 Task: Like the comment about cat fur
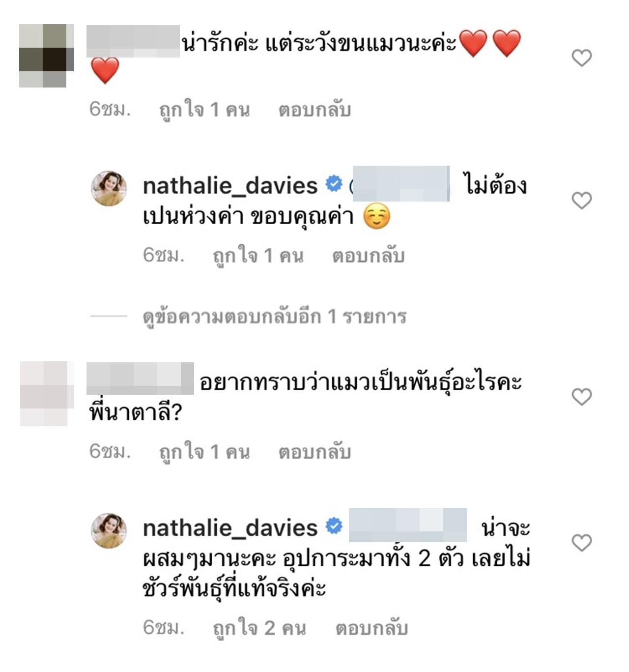[582, 58]
